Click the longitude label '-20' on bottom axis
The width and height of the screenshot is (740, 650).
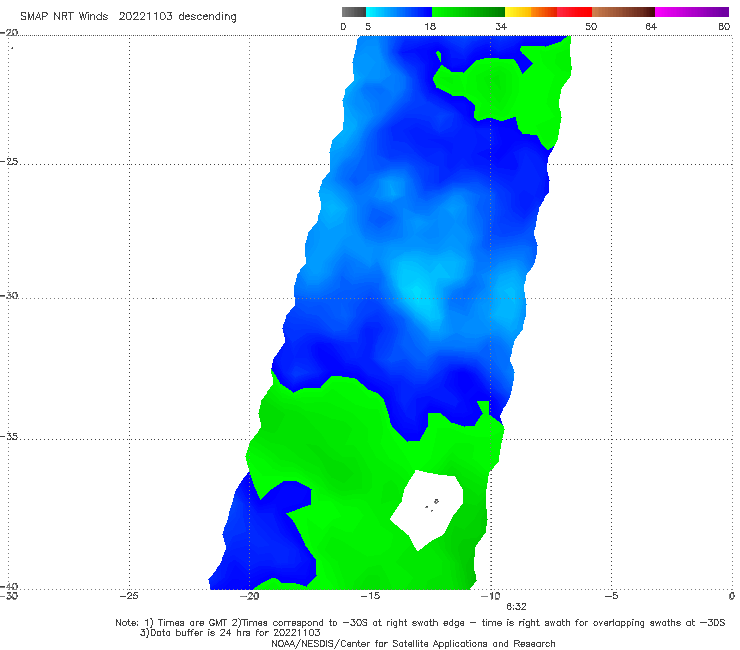[x=249, y=596]
